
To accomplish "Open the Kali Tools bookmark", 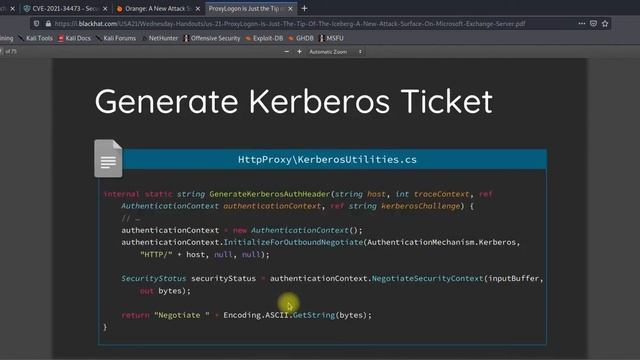I will coord(36,38).
